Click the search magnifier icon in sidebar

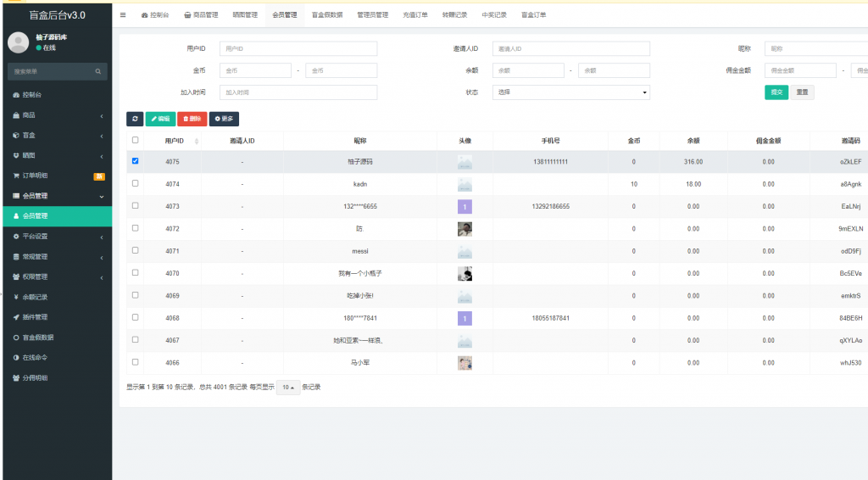tap(98, 71)
